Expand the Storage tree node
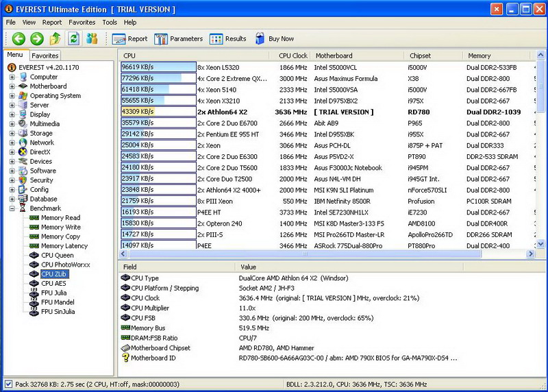The width and height of the screenshot is (548, 392). point(12,133)
